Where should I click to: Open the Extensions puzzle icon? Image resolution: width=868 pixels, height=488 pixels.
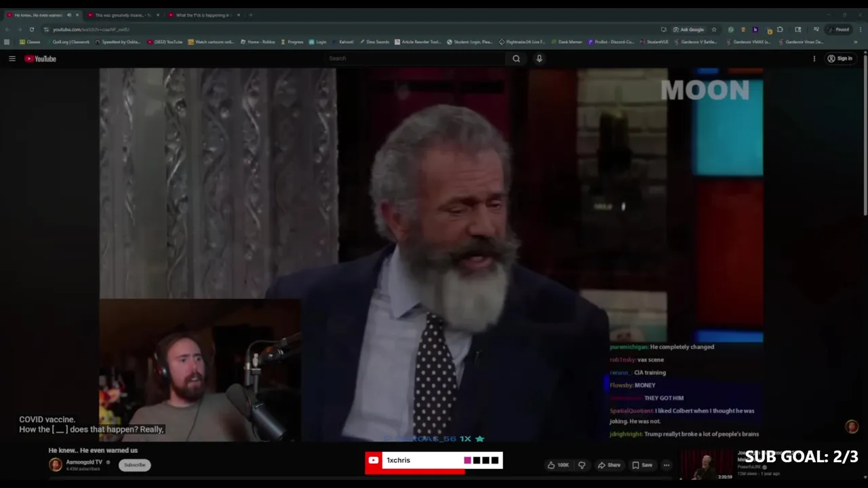click(780, 30)
